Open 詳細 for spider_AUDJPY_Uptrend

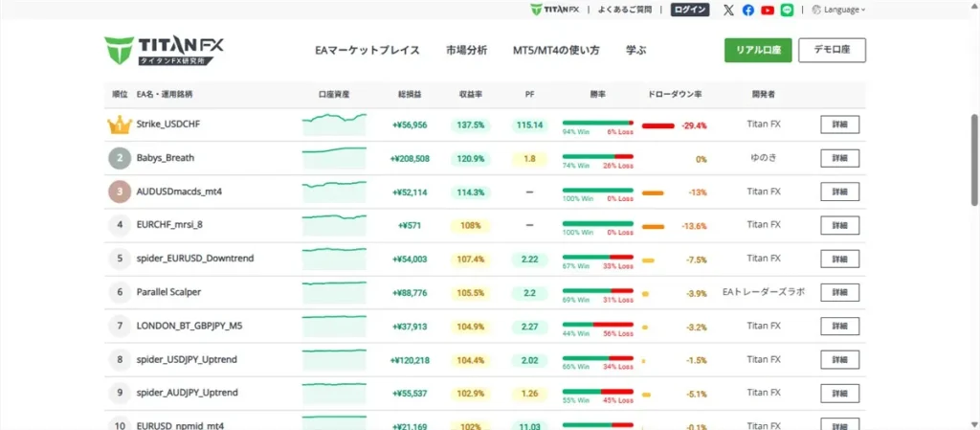tap(839, 394)
